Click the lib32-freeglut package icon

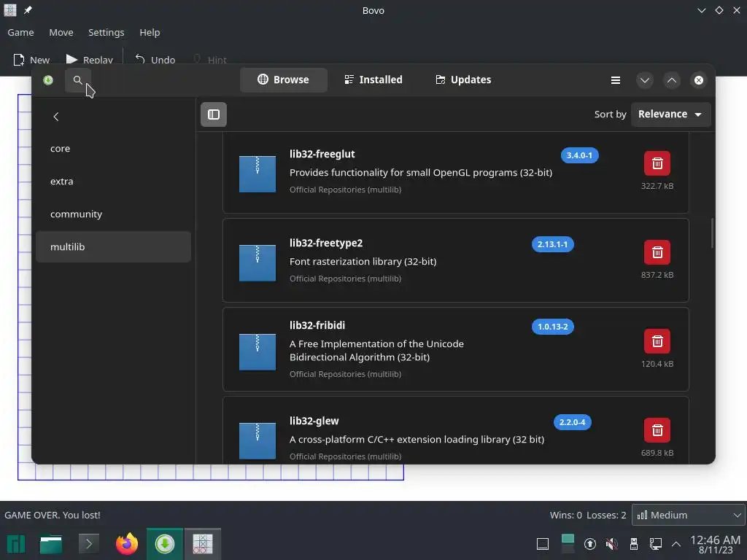point(258,174)
